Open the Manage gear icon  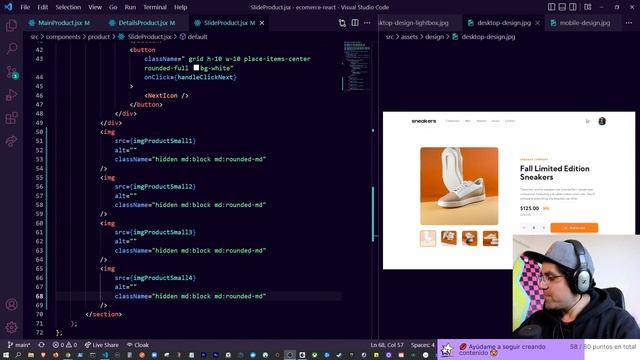tap(11, 327)
